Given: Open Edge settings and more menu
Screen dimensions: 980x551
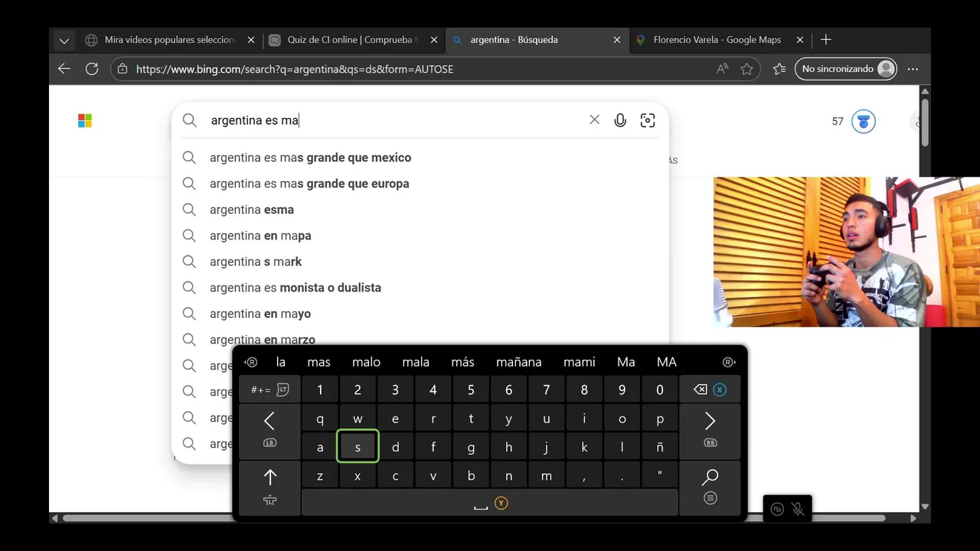Looking at the screenshot, I should (913, 69).
